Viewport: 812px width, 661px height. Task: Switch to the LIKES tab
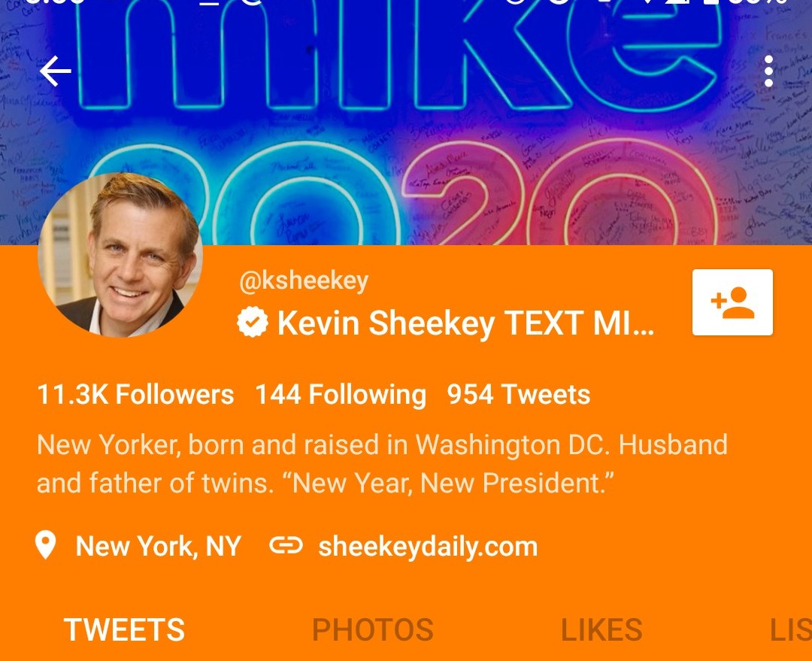point(601,629)
